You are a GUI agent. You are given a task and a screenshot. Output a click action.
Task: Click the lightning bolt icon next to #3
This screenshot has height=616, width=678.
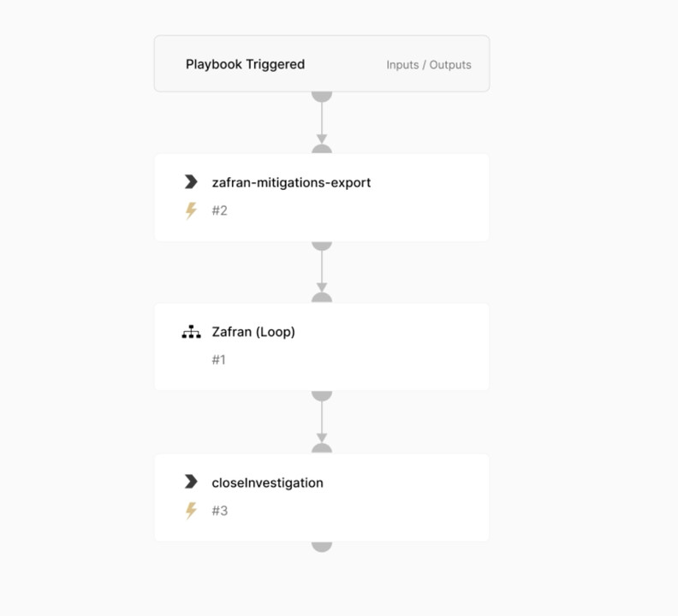click(191, 511)
